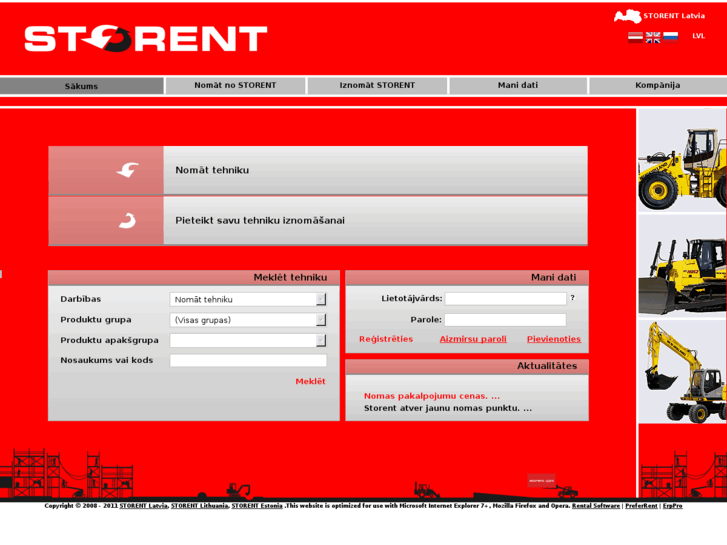The width and height of the screenshot is (727, 545).
Task: Open the Nomāt no STORENT tab
Action: pos(236,85)
